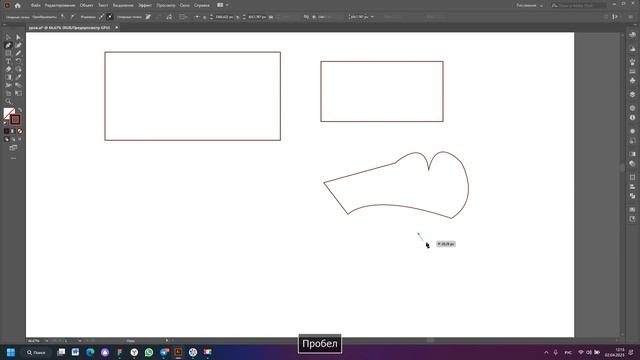Viewport: 640px width, 360px height.
Task: Select the Rotate tool
Action: tap(18, 61)
